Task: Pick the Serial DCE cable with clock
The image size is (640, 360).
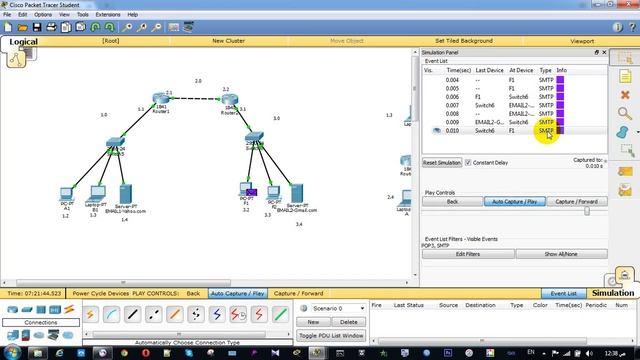Action: point(238,314)
